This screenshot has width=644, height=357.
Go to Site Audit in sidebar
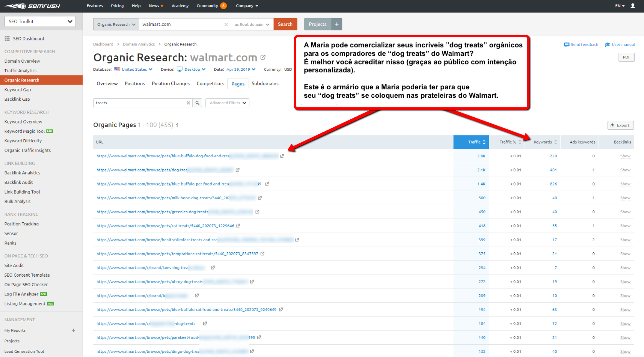click(14, 265)
